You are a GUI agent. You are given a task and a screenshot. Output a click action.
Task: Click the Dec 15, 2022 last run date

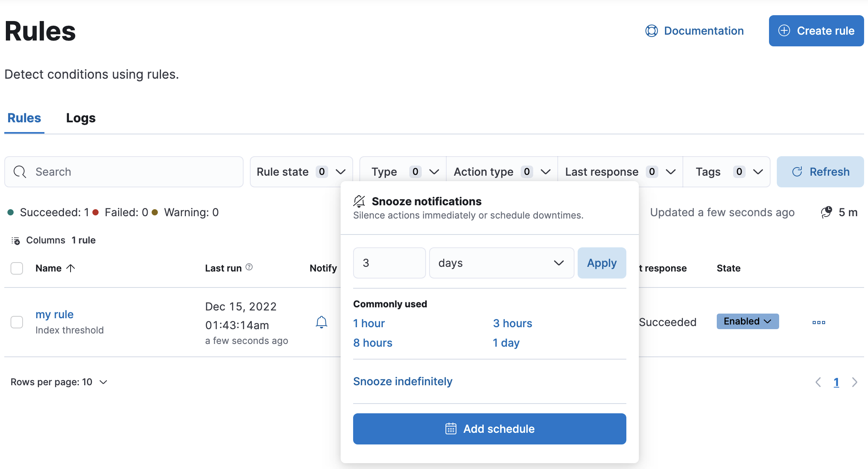[x=241, y=307]
